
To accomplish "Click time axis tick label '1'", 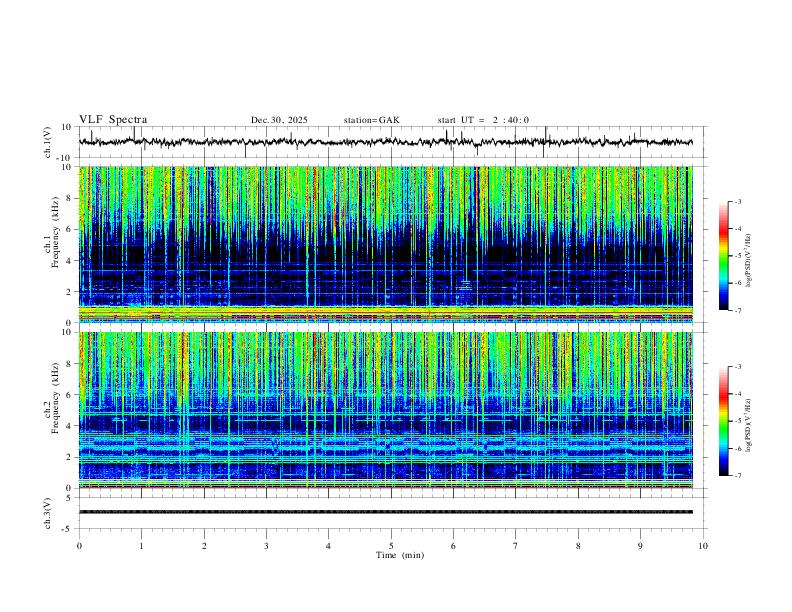I will (141, 546).
